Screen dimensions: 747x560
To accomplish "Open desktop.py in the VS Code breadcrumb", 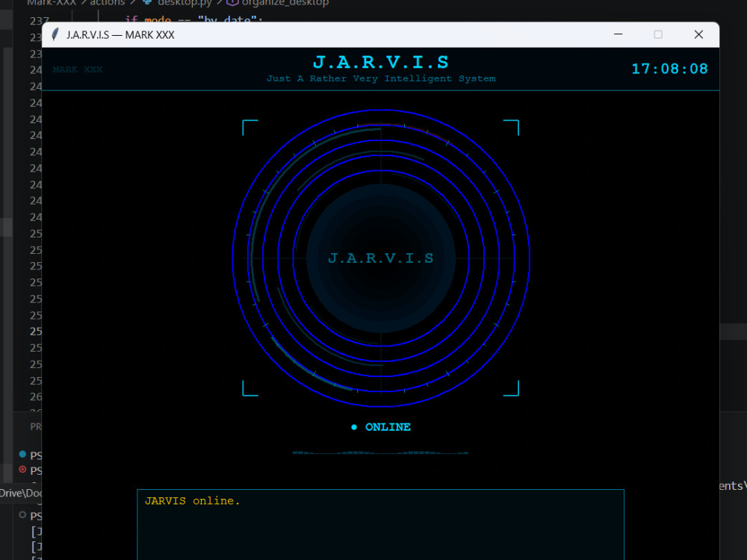I will 185,3.
